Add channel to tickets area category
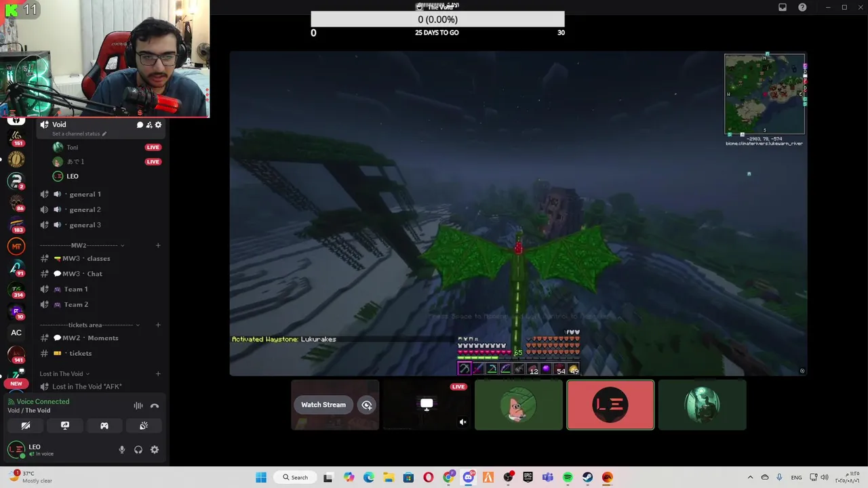The image size is (868, 488). (158, 325)
